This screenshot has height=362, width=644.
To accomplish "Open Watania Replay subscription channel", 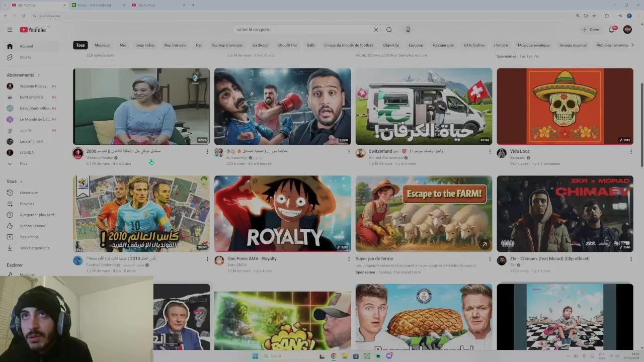I will tap(33, 86).
